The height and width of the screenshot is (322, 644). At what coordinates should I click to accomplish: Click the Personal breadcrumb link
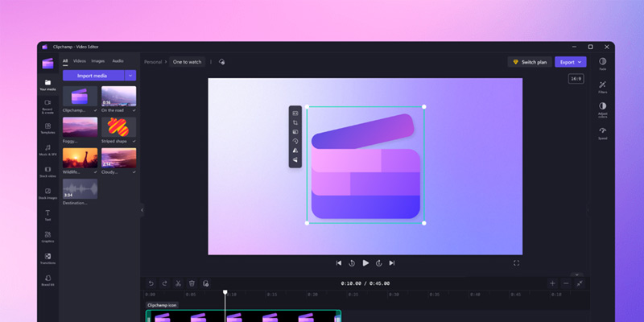(x=153, y=62)
